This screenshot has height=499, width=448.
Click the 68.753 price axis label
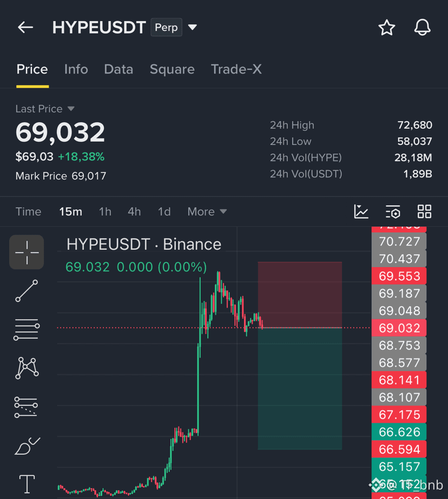(399, 345)
